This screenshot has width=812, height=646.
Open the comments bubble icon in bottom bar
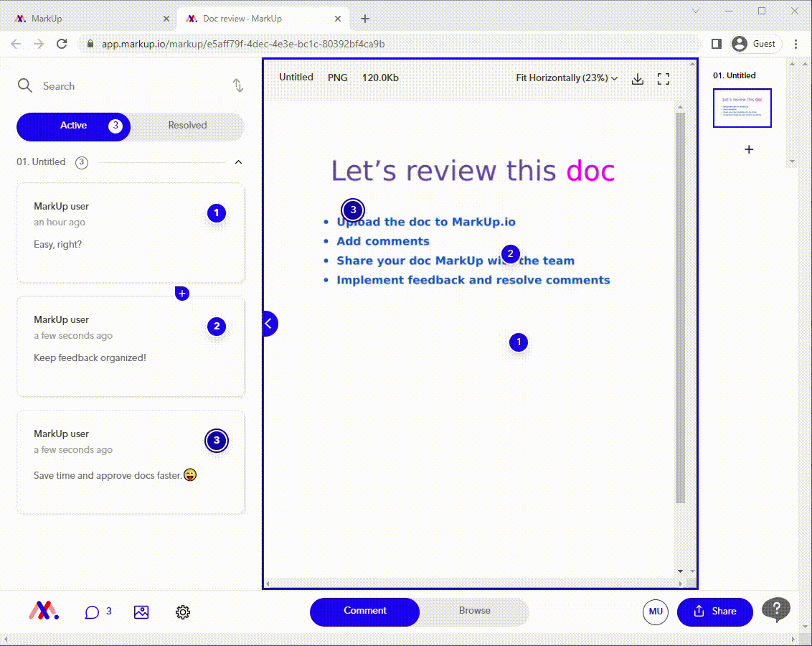coord(93,612)
